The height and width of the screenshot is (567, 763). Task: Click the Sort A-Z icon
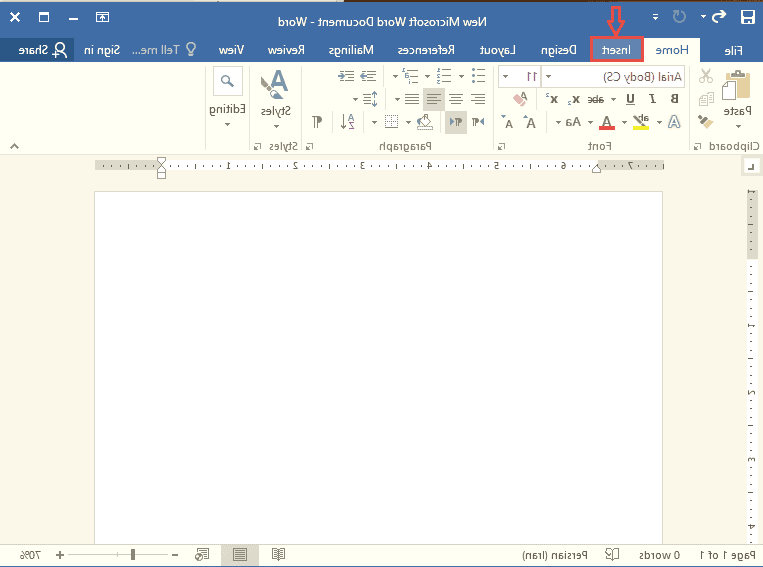click(x=347, y=122)
